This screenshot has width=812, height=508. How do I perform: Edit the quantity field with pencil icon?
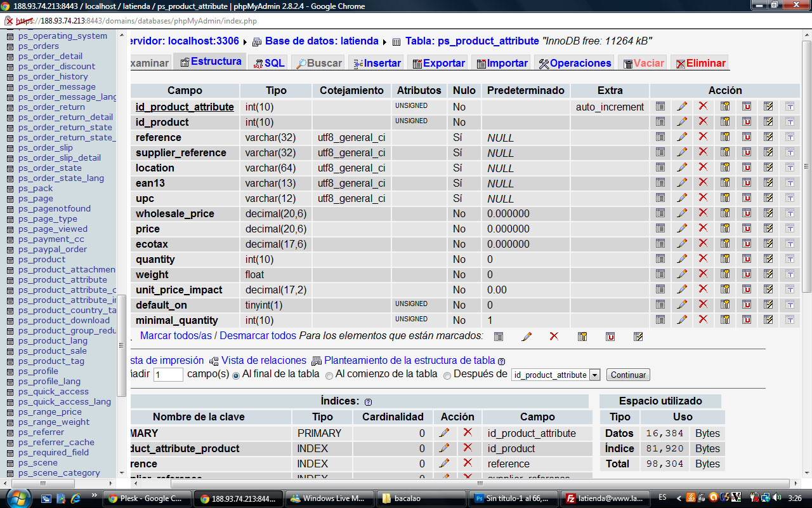682,258
